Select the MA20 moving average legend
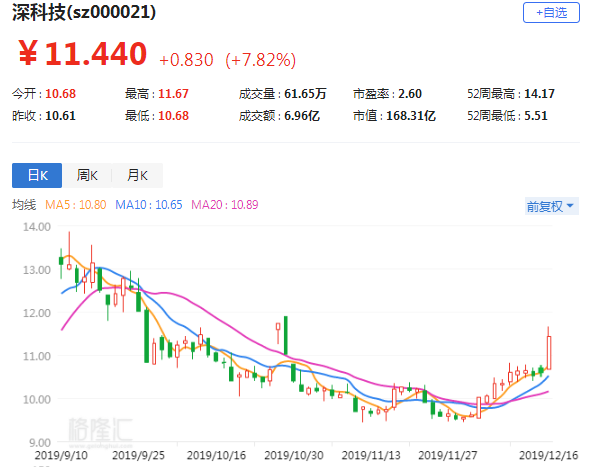The width and height of the screenshot is (591, 467). click(x=225, y=205)
